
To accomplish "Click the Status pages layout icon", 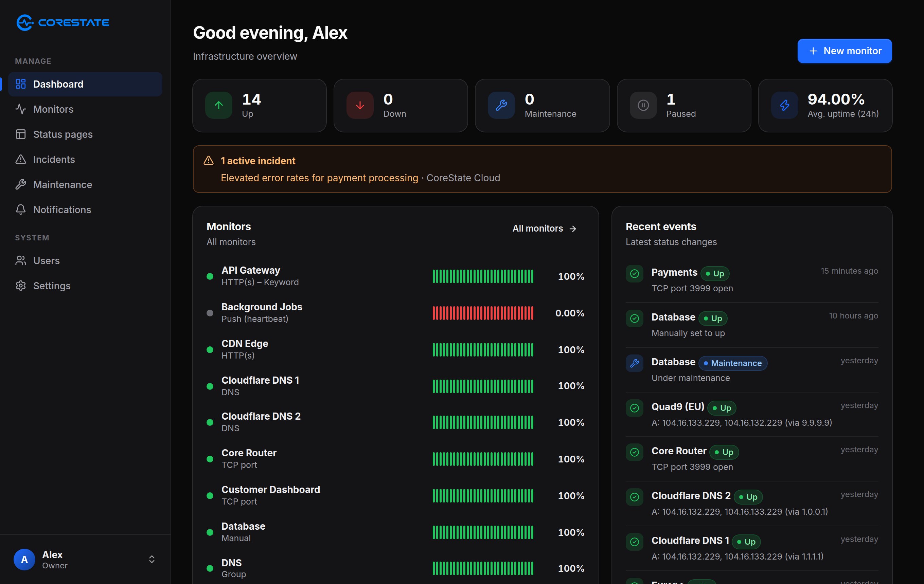I will [x=21, y=134].
